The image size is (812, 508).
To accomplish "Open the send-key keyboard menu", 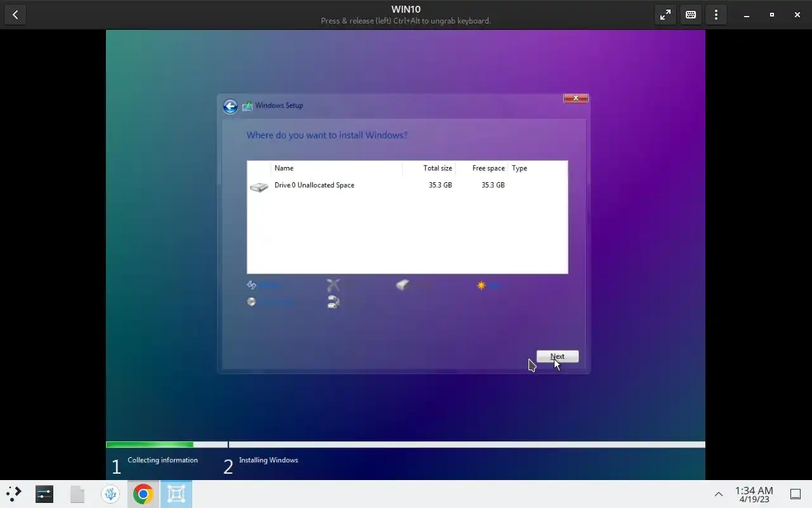I will coord(691,15).
